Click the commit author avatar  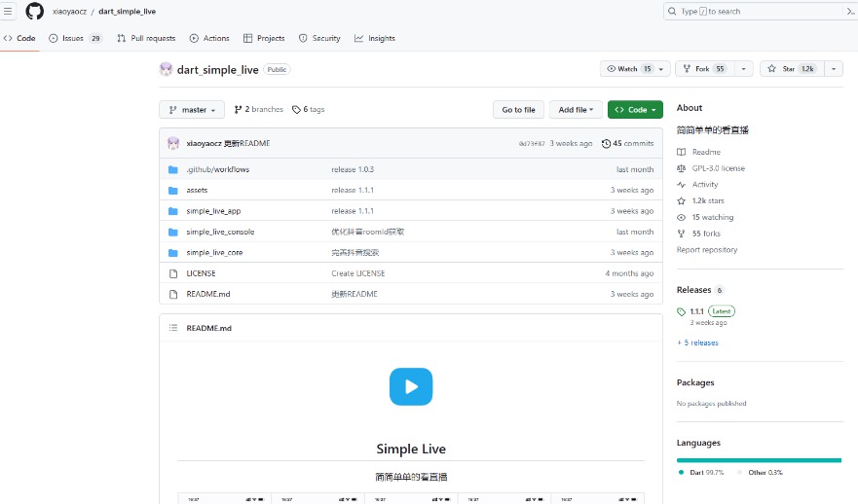click(173, 143)
